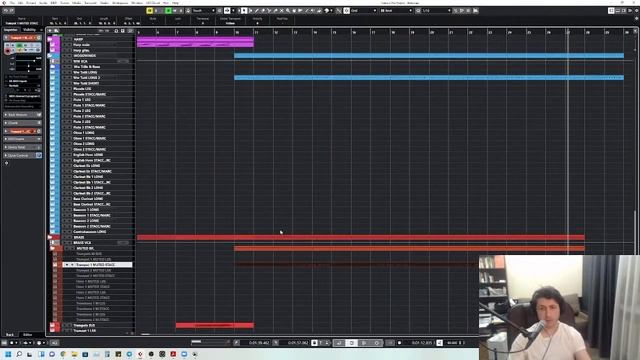Screen dimensions: 640x360
Task: Toggle record enable in Inspector
Action: tap(8, 51)
